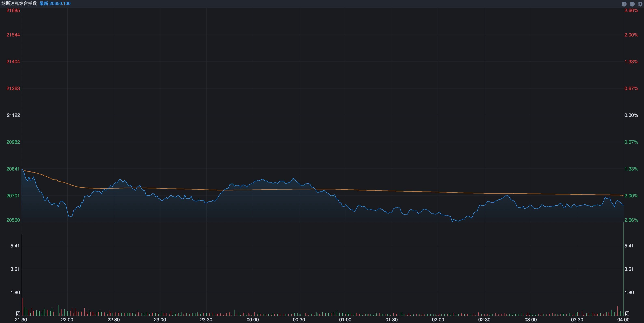Image resolution: width=644 pixels, height=323 pixels.
Task: Click the 21404 price axis label
Action: pyautogui.click(x=13, y=62)
